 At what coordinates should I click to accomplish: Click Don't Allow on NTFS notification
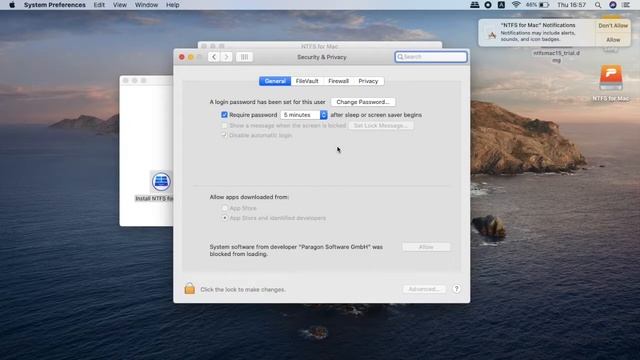[613, 26]
